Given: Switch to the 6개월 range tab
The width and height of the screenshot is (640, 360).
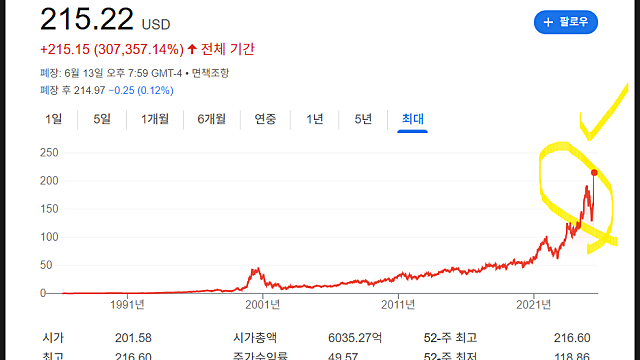Looking at the screenshot, I should pyautogui.click(x=211, y=119).
